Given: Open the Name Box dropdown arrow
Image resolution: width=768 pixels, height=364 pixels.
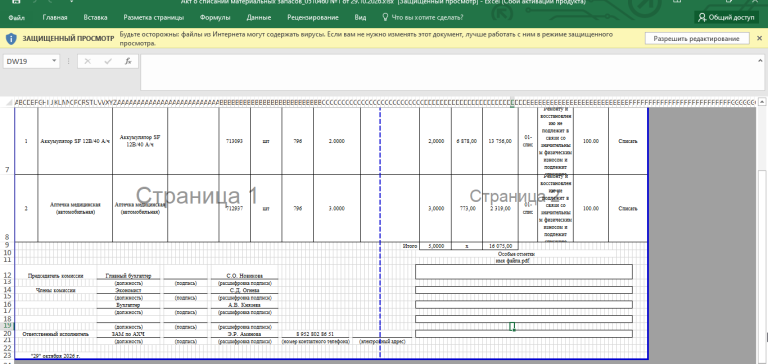Looking at the screenshot, I should 54,61.
